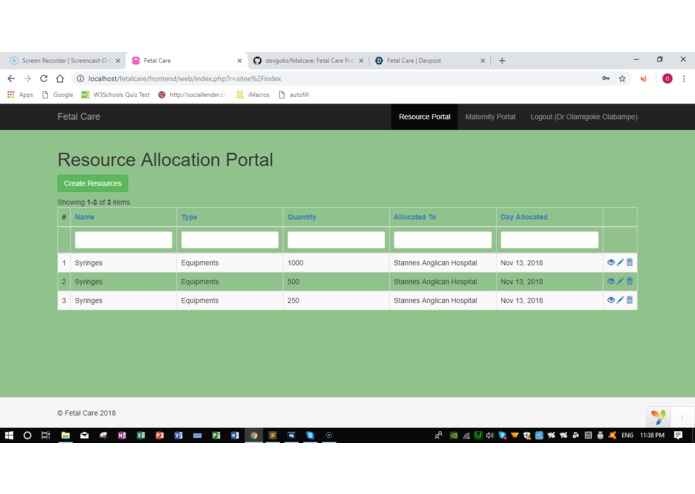Open PowerPoint from the taskbar
This screenshot has height=494, width=695.
point(160,435)
